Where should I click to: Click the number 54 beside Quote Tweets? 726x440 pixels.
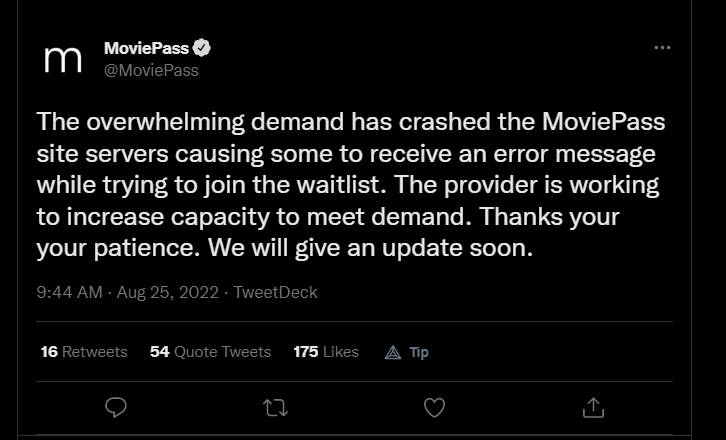tap(160, 352)
